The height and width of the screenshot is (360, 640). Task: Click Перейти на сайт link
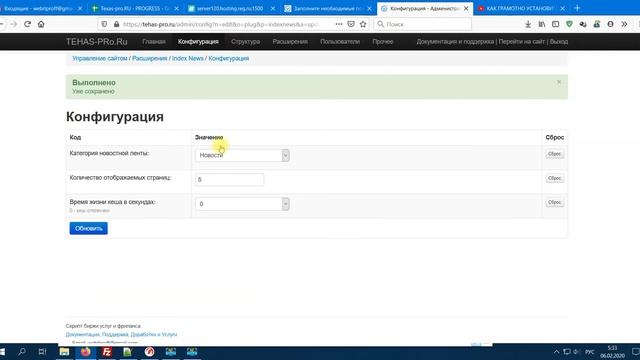pyautogui.click(x=522, y=42)
